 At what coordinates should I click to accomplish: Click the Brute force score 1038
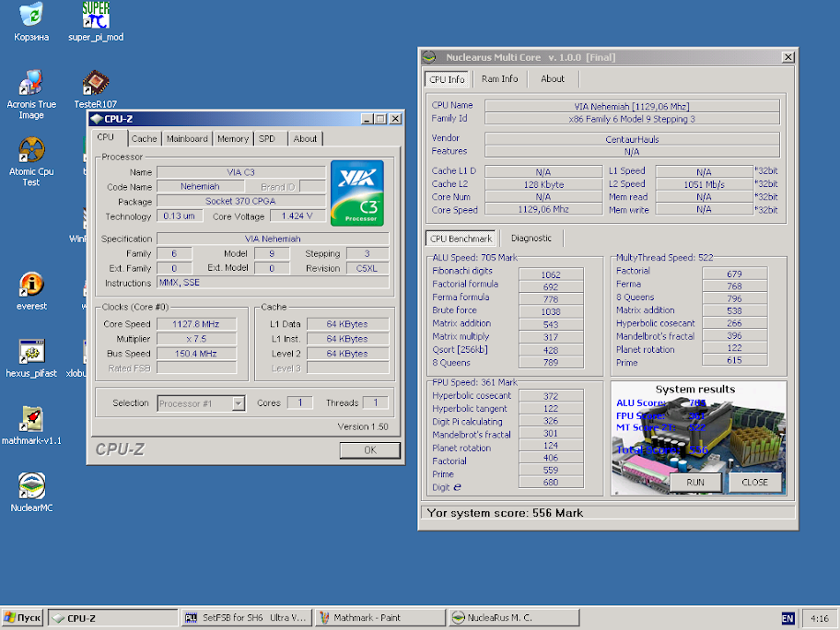[x=551, y=312]
